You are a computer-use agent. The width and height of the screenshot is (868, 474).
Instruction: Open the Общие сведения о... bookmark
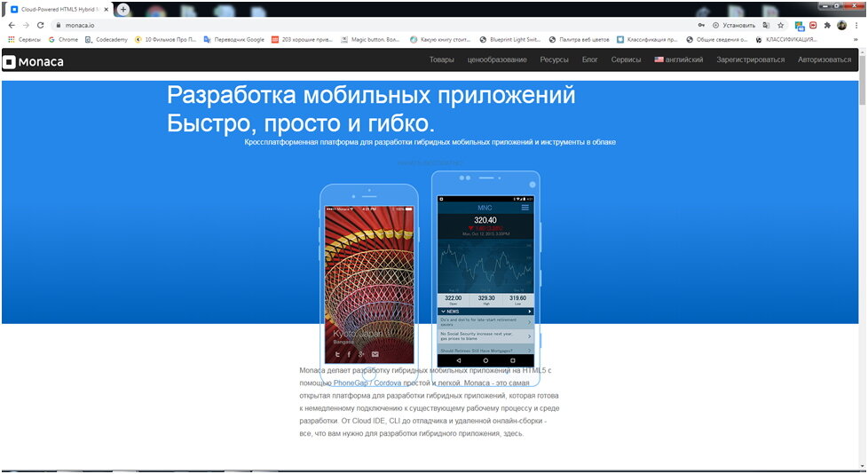717,40
